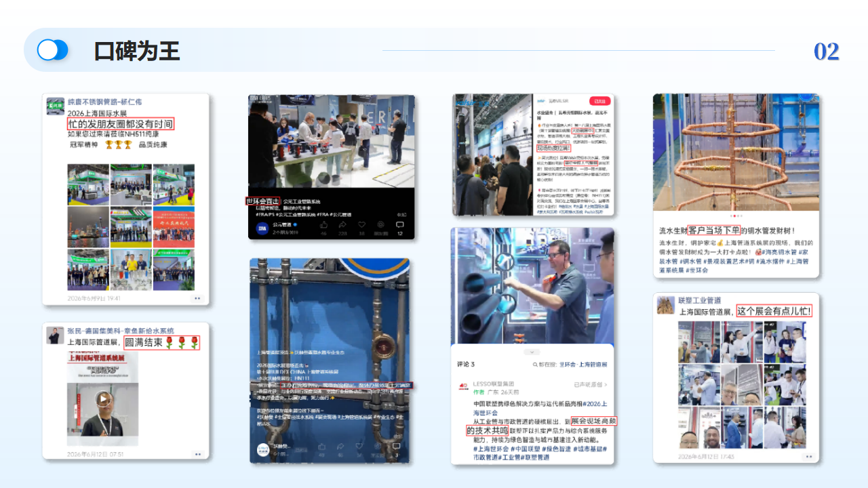Open 张民's profile avatar
Viewport: 868px width, 488px height.
pyautogui.click(x=56, y=335)
